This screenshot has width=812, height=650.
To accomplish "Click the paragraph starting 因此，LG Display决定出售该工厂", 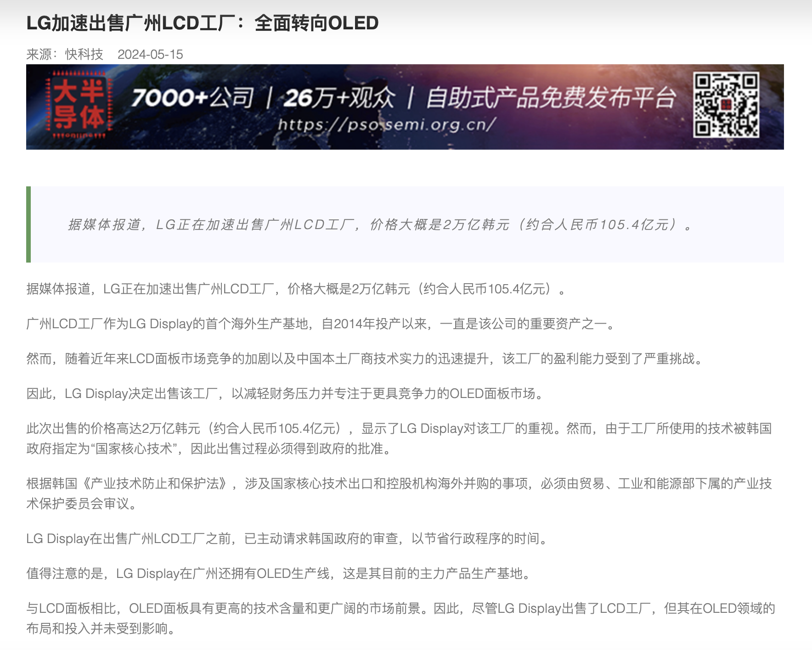I will pyautogui.click(x=286, y=393).
